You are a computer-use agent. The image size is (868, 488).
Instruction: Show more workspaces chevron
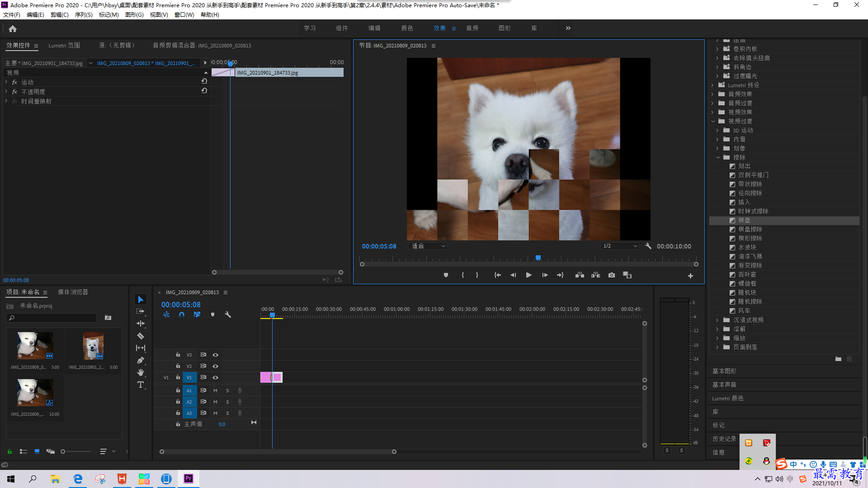[568, 28]
